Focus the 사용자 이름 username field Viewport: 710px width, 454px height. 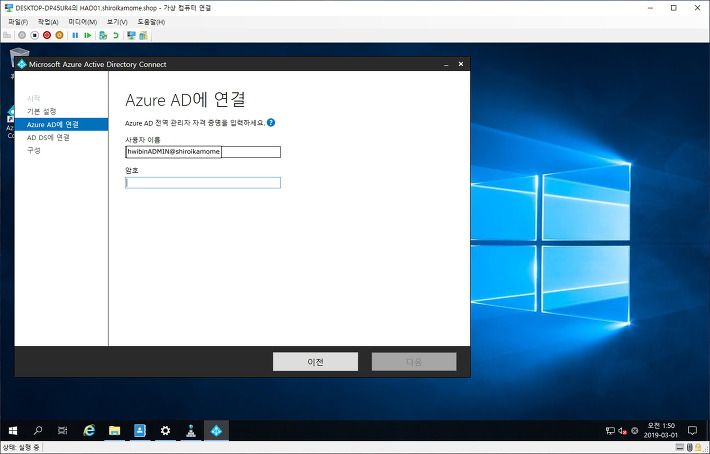203,152
